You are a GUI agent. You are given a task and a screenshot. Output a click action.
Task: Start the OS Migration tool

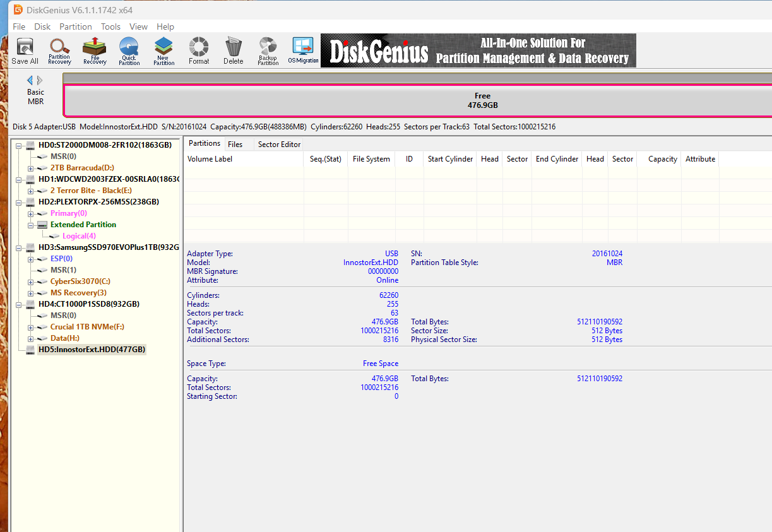tap(303, 50)
